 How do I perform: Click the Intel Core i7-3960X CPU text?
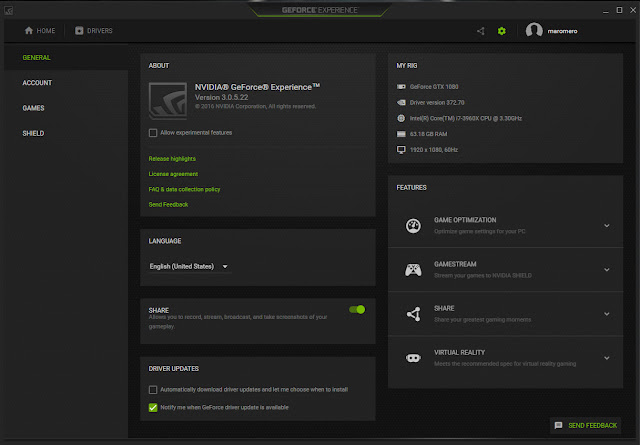(x=466, y=118)
